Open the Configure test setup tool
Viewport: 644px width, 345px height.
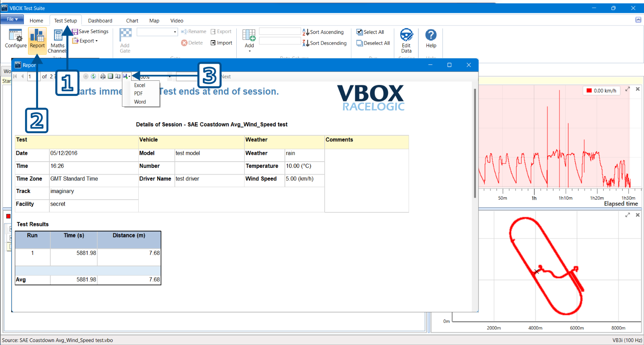[16, 39]
